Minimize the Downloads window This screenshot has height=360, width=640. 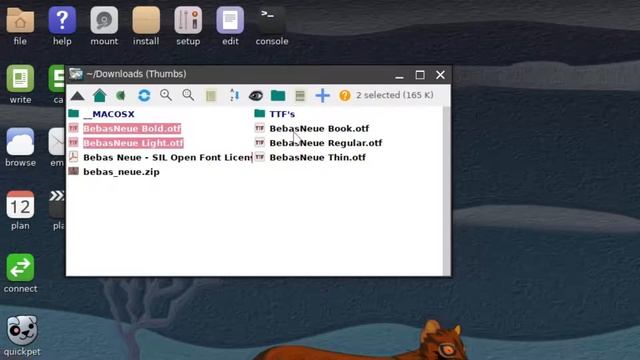399,76
